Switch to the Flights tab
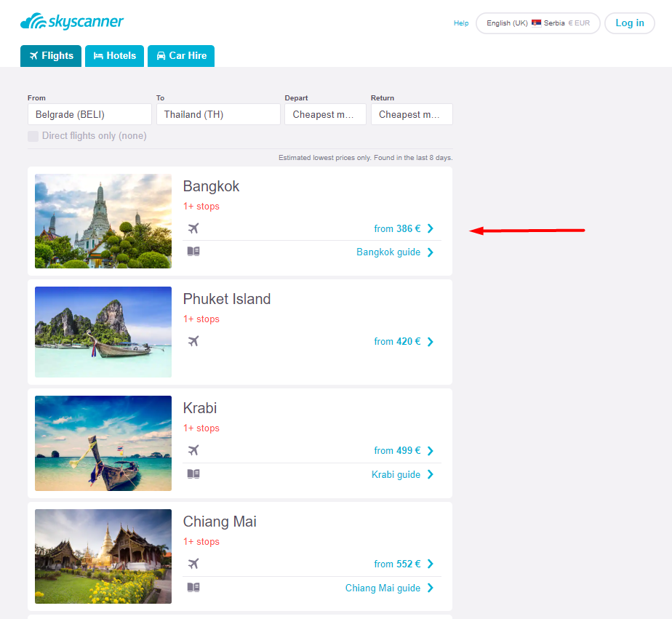The height and width of the screenshot is (619, 672). (x=51, y=56)
